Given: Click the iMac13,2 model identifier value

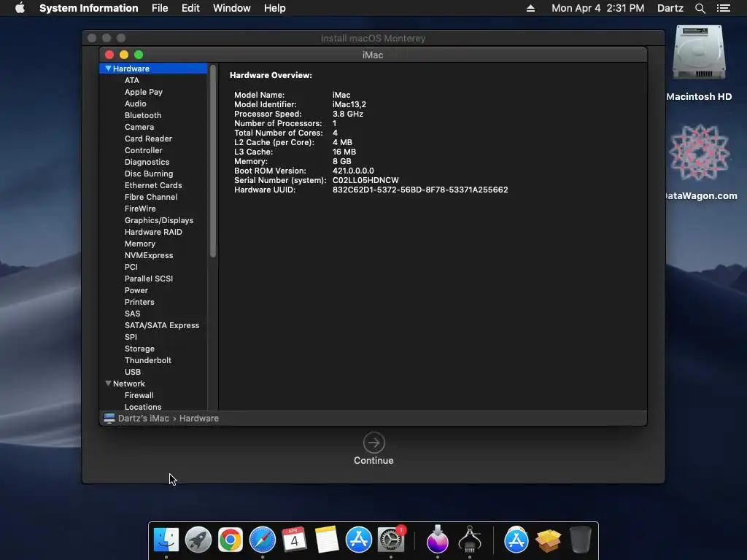Looking at the screenshot, I should coord(349,104).
